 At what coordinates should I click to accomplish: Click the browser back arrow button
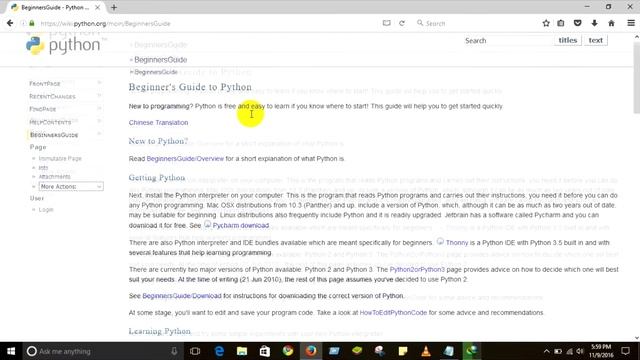[x=10, y=23]
